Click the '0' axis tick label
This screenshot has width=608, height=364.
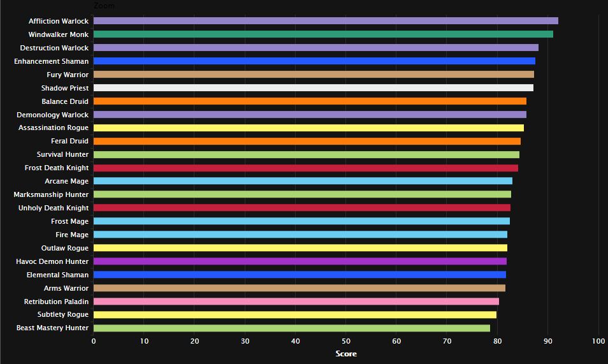pyautogui.click(x=94, y=341)
